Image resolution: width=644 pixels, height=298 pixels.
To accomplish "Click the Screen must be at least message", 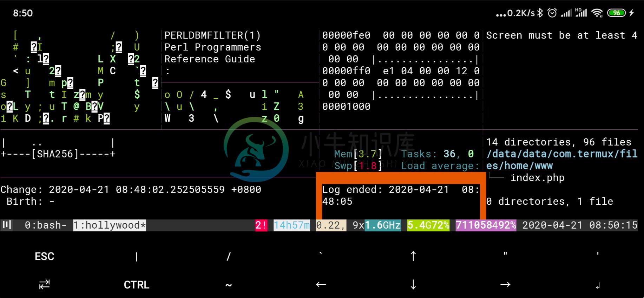I will tap(561, 35).
